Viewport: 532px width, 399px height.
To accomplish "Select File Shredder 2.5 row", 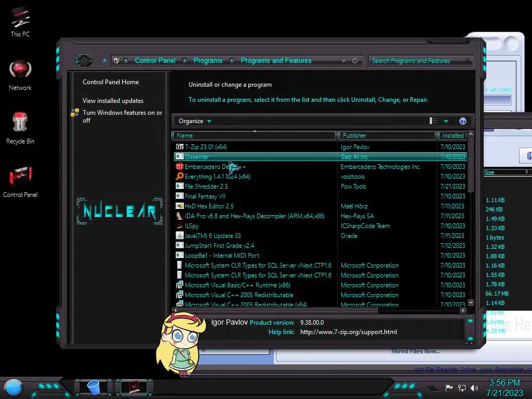I will (x=320, y=187).
